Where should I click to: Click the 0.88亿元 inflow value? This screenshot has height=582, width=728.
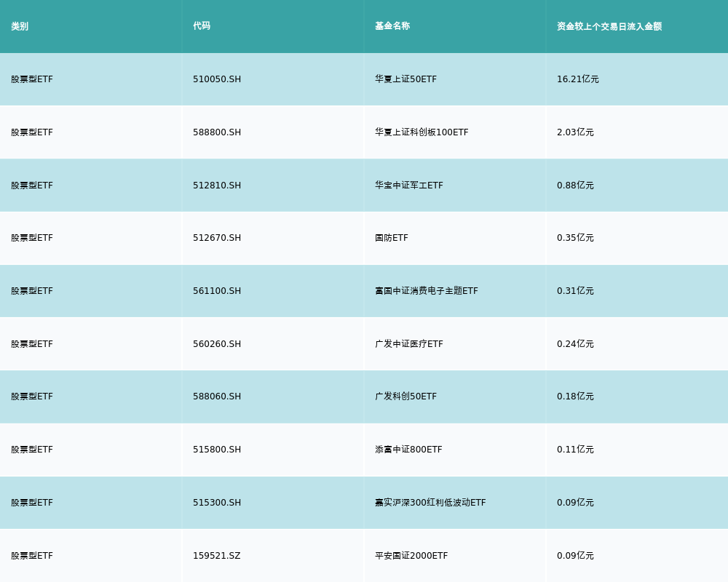[x=575, y=186]
